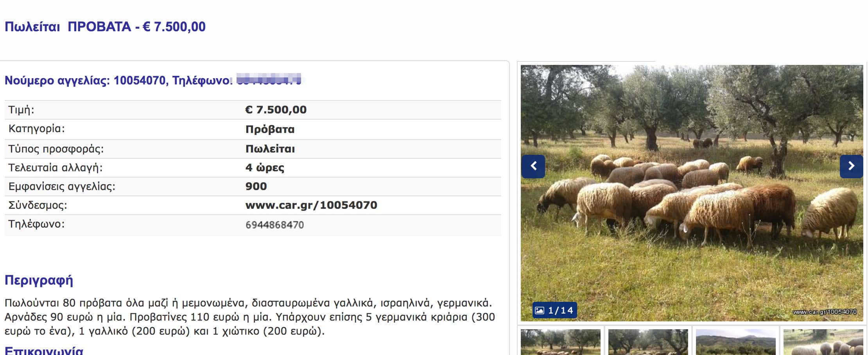The image size is (868, 355).
Task: Show the previous photo with left arrow
Action: coord(533,166)
